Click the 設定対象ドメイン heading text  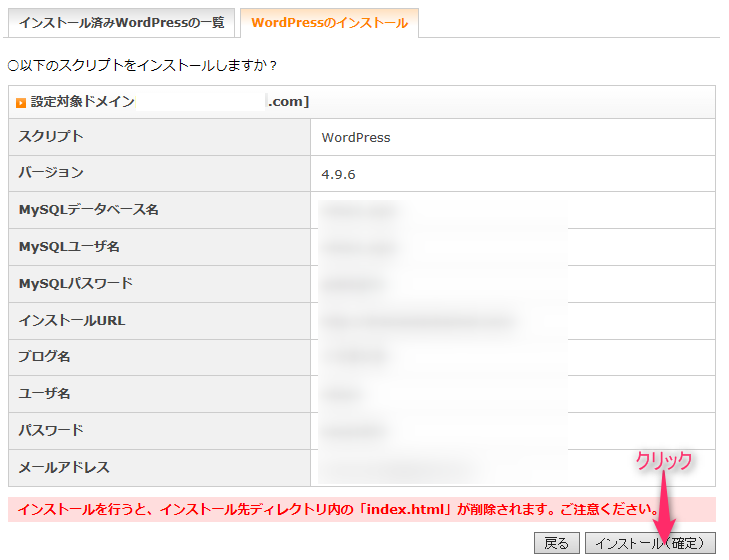point(83,101)
